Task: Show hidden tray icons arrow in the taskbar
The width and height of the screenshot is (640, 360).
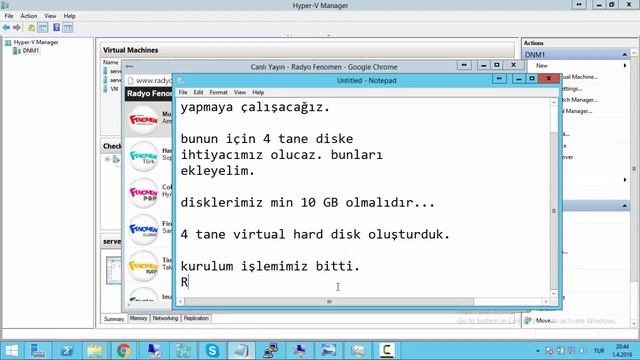Action: tap(538, 351)
